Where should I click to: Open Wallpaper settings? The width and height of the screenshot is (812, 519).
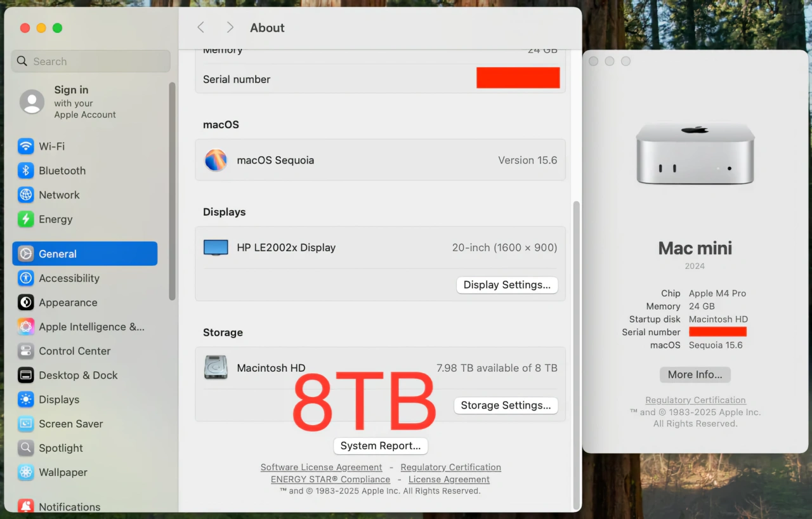62,472
